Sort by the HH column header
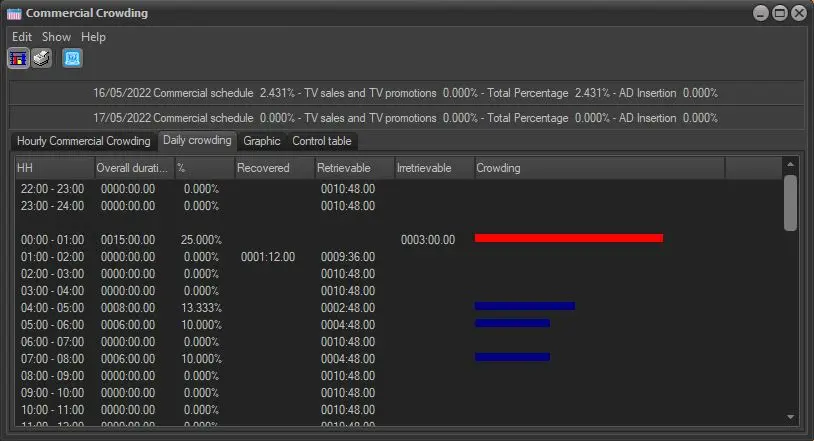The width and height of the screenshot is (814, 441). pyautogui.click(x=54, y=168)
